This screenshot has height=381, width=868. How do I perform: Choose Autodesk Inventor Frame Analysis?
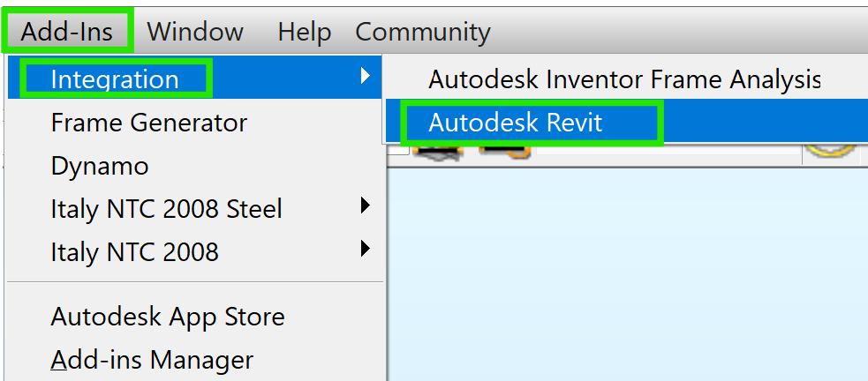pos(627,78)
